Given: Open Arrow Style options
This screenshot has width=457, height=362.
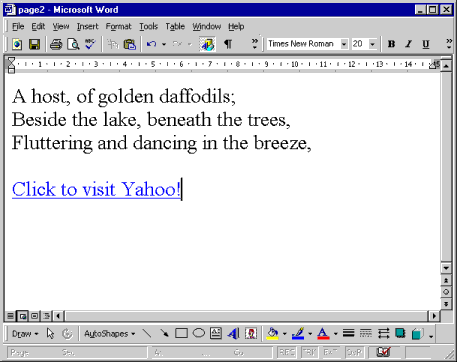Looking at the screenshot, I should [383, 333].
